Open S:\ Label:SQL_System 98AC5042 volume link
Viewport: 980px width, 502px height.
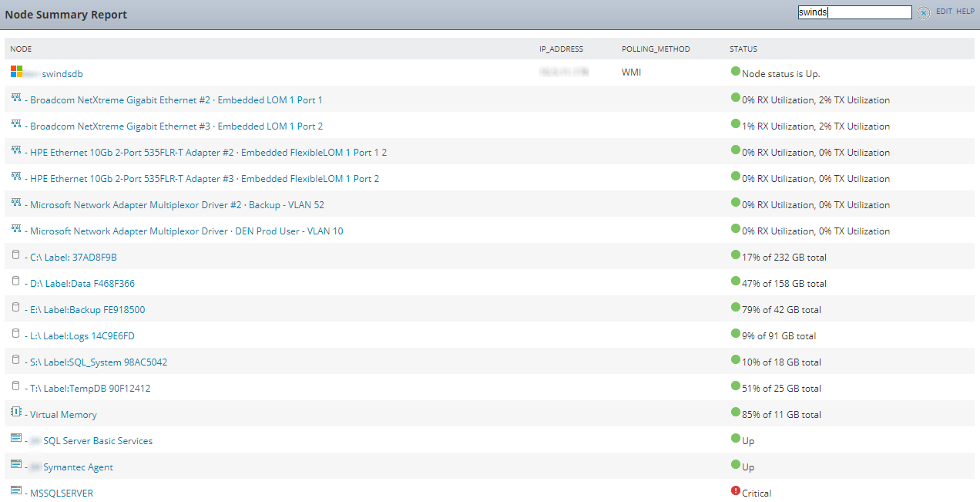tap(99, 362)
